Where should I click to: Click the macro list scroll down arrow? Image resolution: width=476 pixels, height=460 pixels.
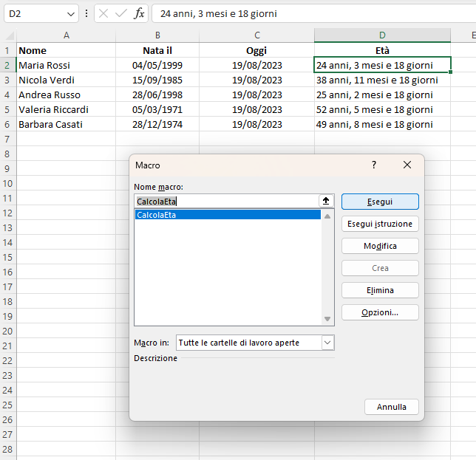tap(327, 319)
